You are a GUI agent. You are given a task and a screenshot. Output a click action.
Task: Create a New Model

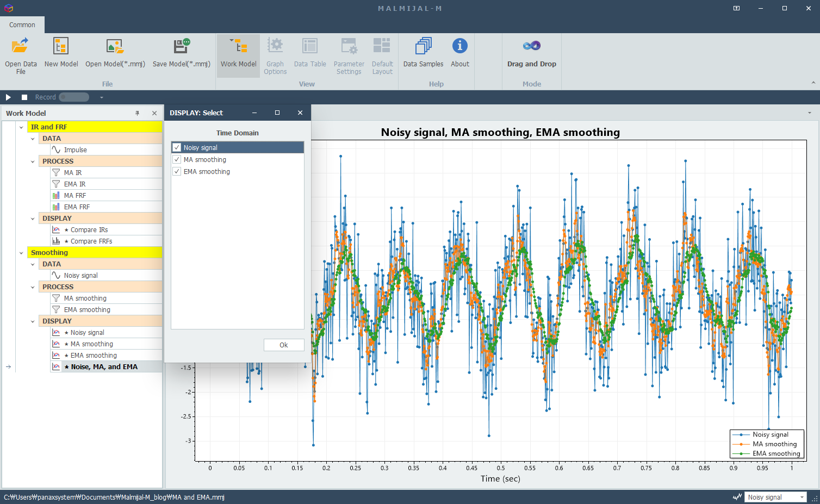click(x=61, y=53)
